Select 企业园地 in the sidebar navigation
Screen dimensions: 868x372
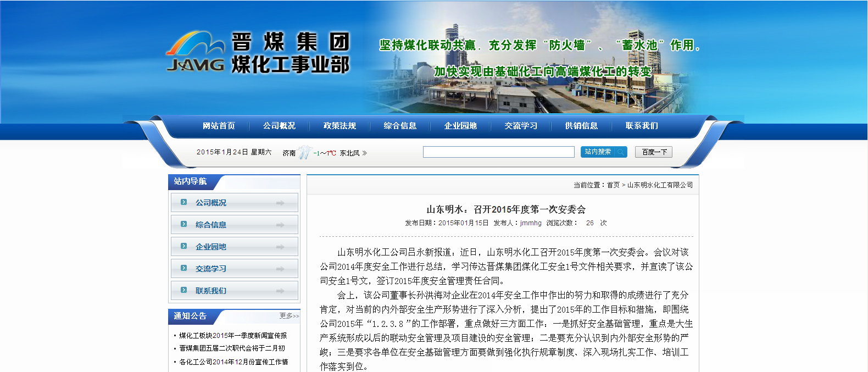[x=235, y=247]
